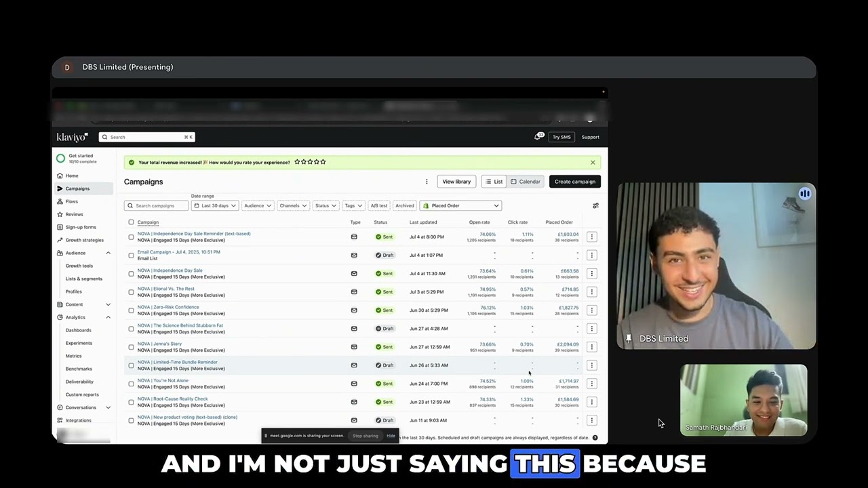
Task: Click Draft status of Limited-Time Bundle Reminder
Action: click(x=385, y=365)
